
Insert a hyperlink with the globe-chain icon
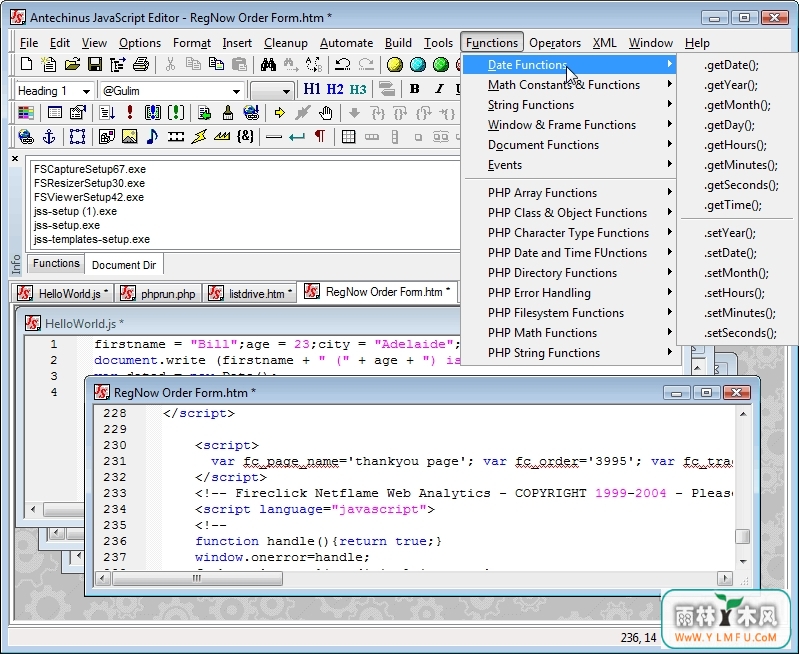coord(25,137)
